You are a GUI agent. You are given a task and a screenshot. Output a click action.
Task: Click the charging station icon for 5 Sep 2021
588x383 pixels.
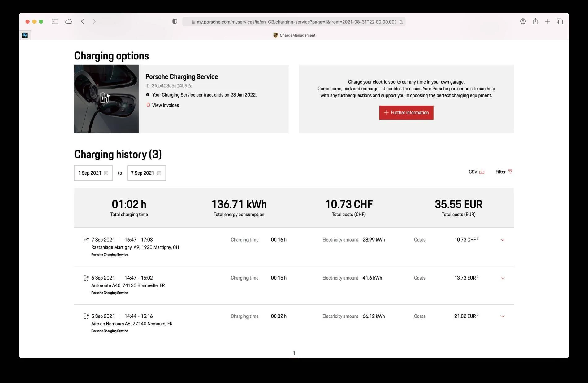click(x=86, y=316)
